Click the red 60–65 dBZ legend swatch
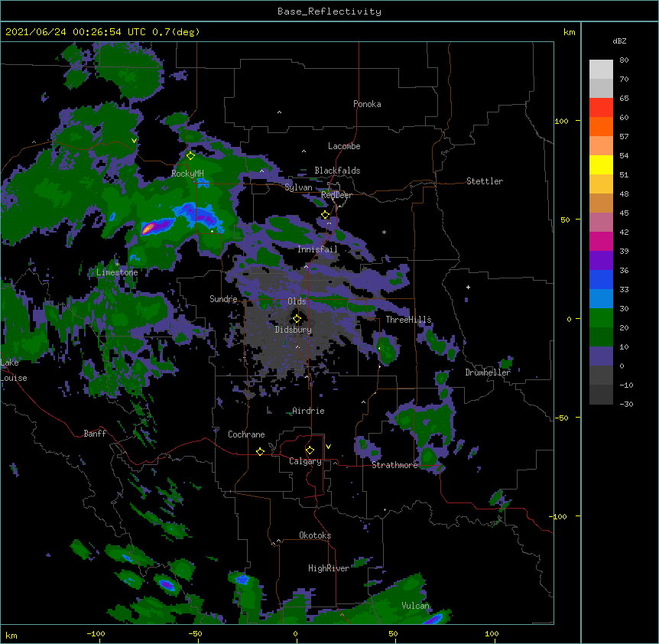The width and height of the screenshot is (659, 644). tap(601, 107)
